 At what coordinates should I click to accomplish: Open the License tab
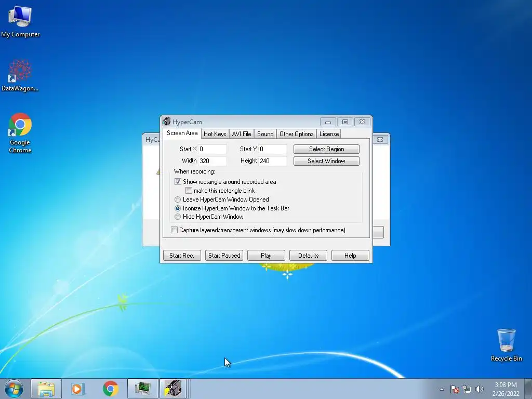pos(329,134)
